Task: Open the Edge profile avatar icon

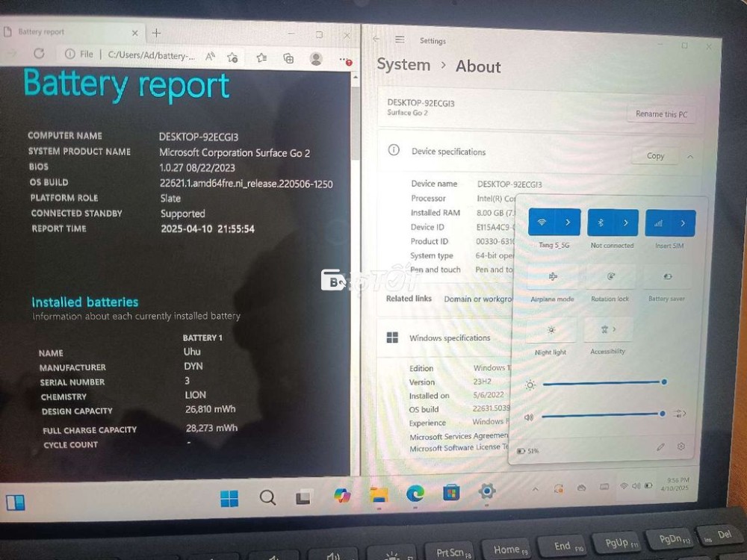Action: tap(315, 58)
